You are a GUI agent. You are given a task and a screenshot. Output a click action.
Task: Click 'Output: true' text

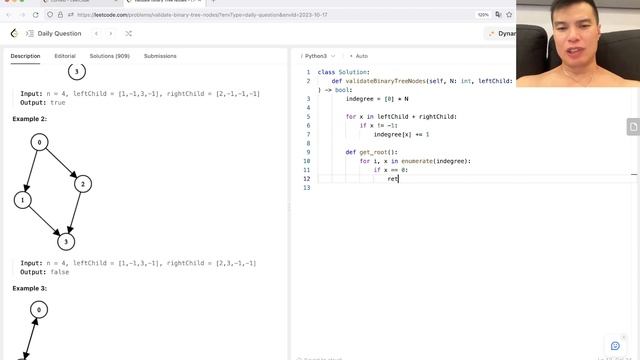pyautogui.click(x=42, y=102)
